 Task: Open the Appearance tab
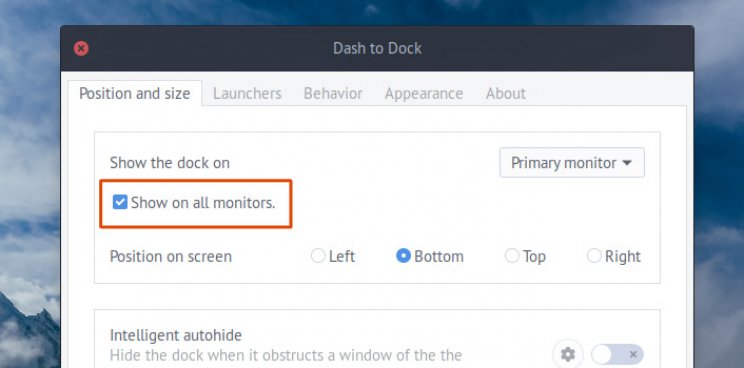coord(424,93)
